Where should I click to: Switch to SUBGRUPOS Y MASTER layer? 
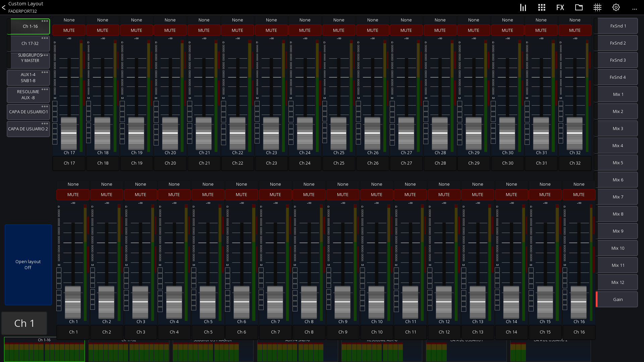pyautogui.click(x=29, y=61)
